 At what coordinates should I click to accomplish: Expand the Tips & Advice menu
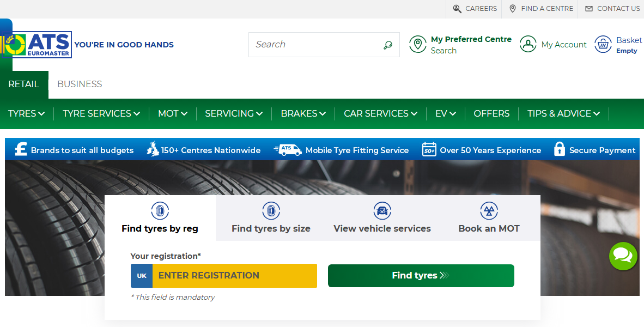click(x=563, y=113)
